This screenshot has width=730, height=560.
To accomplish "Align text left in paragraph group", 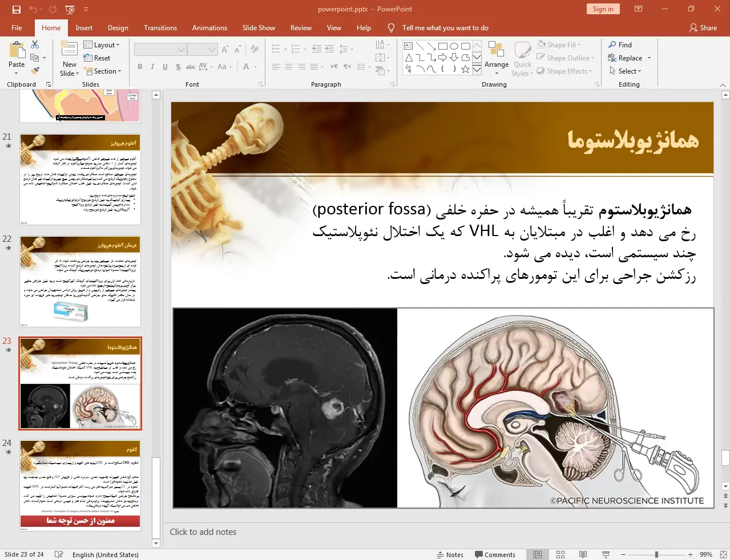I will pos(276,67).
